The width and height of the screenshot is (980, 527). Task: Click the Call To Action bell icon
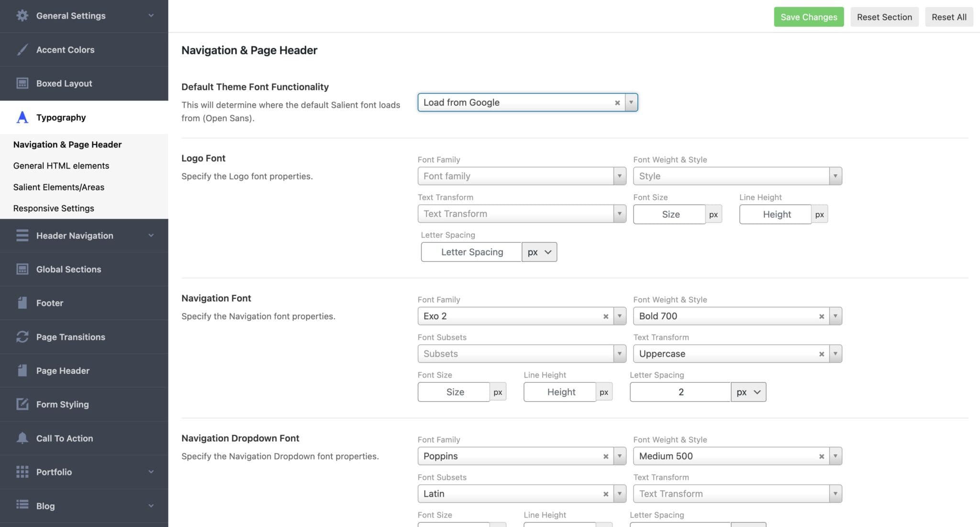click(x=22, y=438)
